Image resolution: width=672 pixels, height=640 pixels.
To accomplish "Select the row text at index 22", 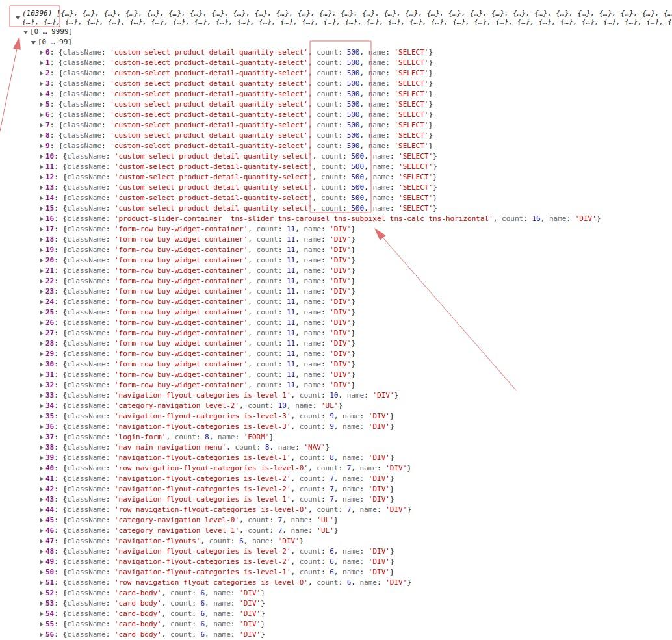I will tap(200, 281).
